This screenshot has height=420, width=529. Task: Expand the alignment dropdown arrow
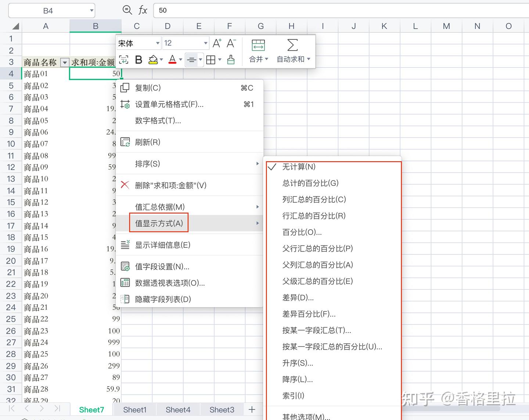pos(201,59)
